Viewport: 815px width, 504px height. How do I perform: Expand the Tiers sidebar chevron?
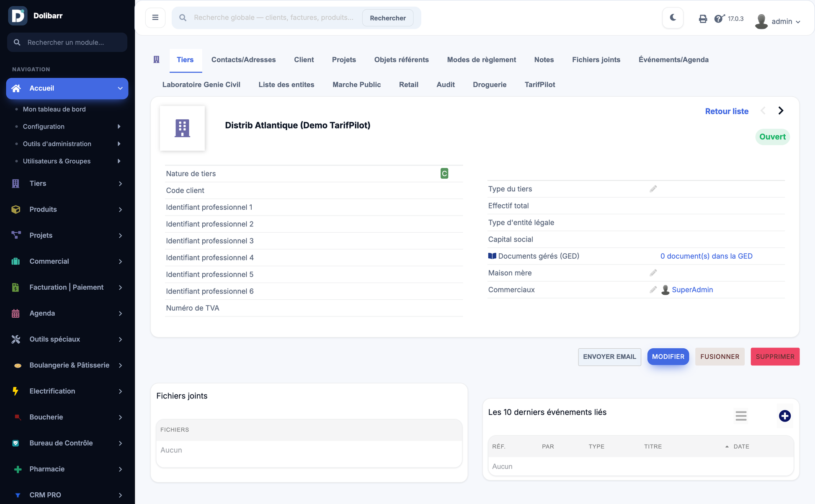point(120,183)
